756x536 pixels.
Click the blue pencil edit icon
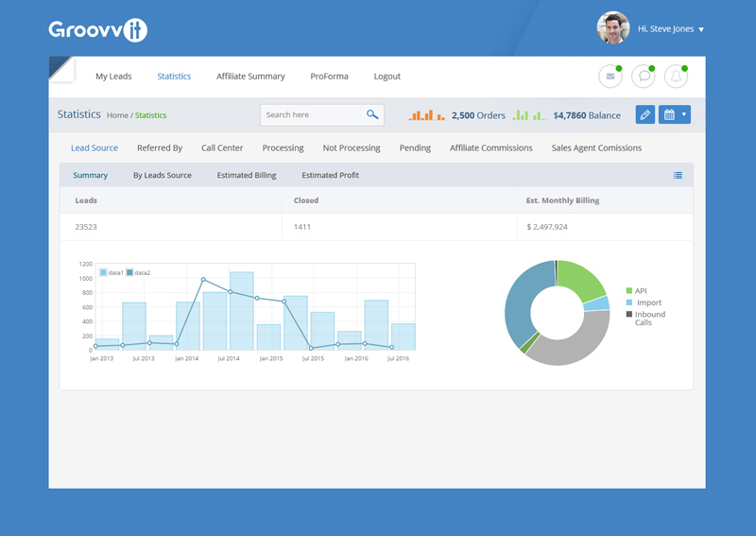[x=644, y=114]
